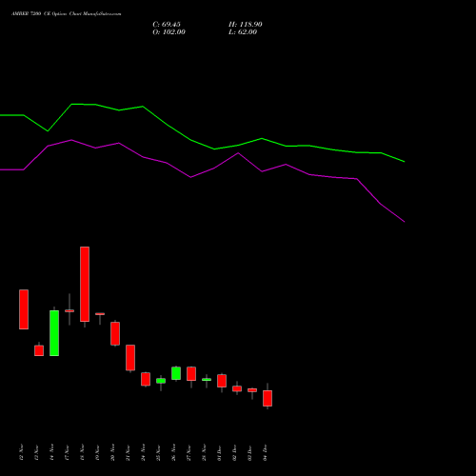Click the 24 Nov date label
The image size is (476, 476).
(143, 452)
